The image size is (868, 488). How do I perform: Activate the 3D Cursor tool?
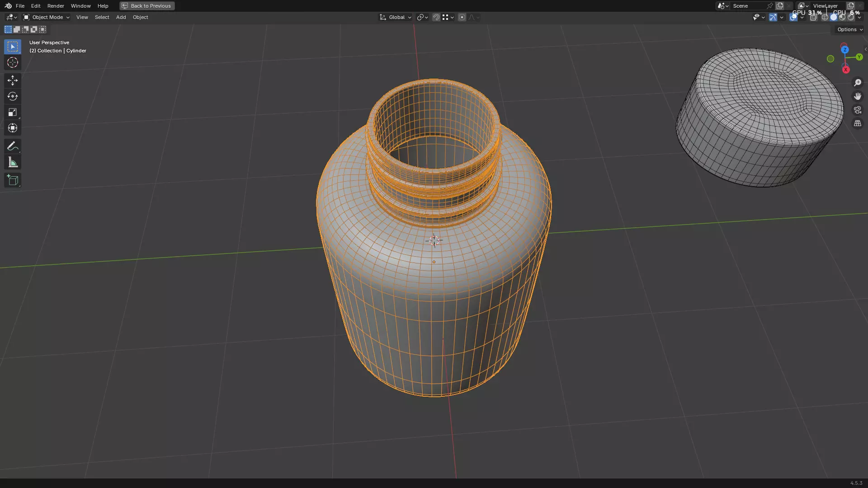[13, 62]
